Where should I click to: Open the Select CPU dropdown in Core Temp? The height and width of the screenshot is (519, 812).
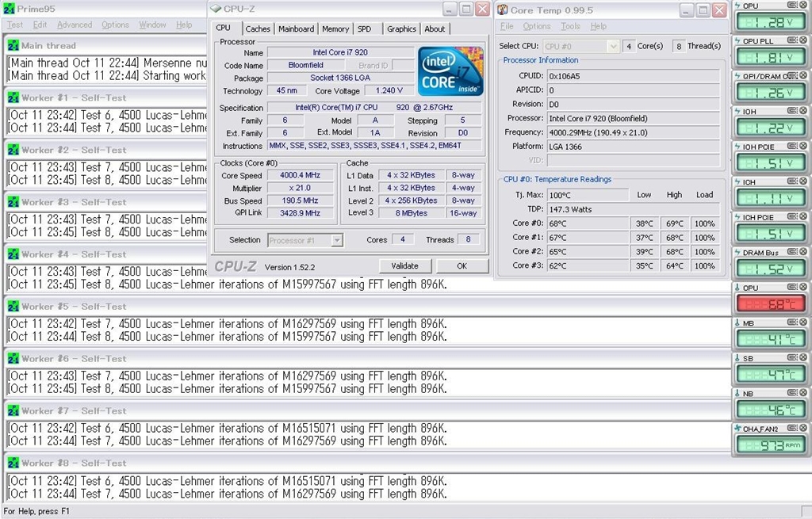click(x=614, y=46)
